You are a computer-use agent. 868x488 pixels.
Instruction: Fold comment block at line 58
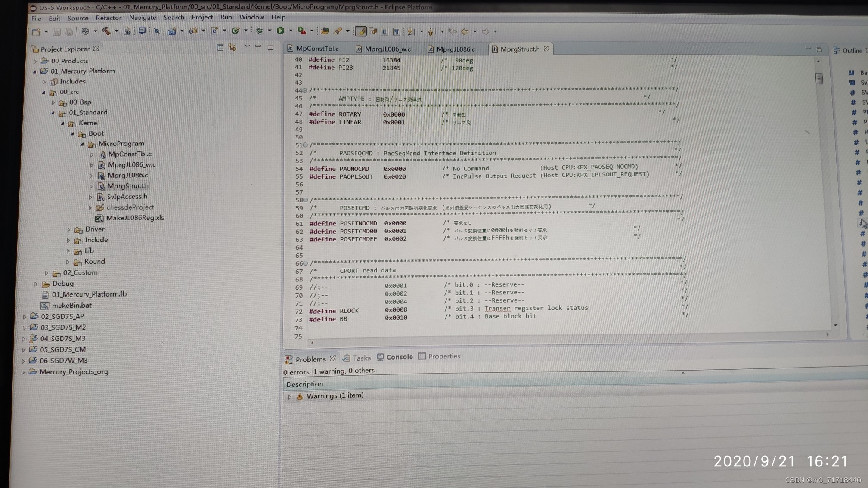coord(306,200)
